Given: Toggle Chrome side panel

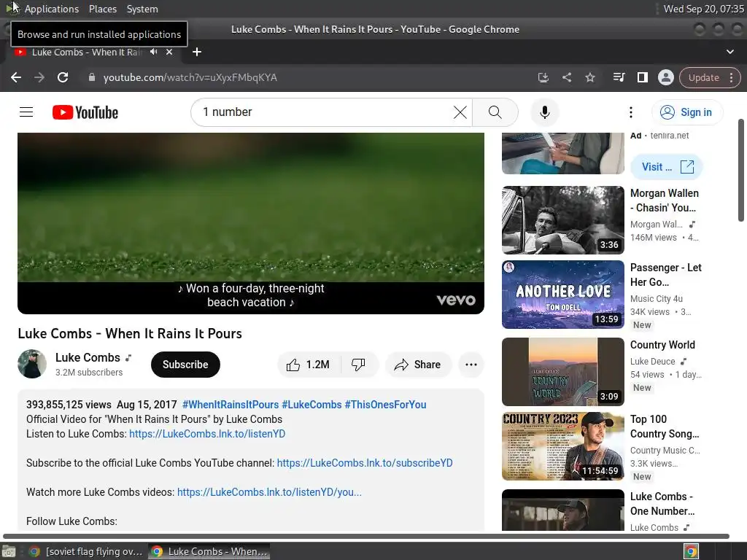Looking at the screenshot, I should (642, 77).
